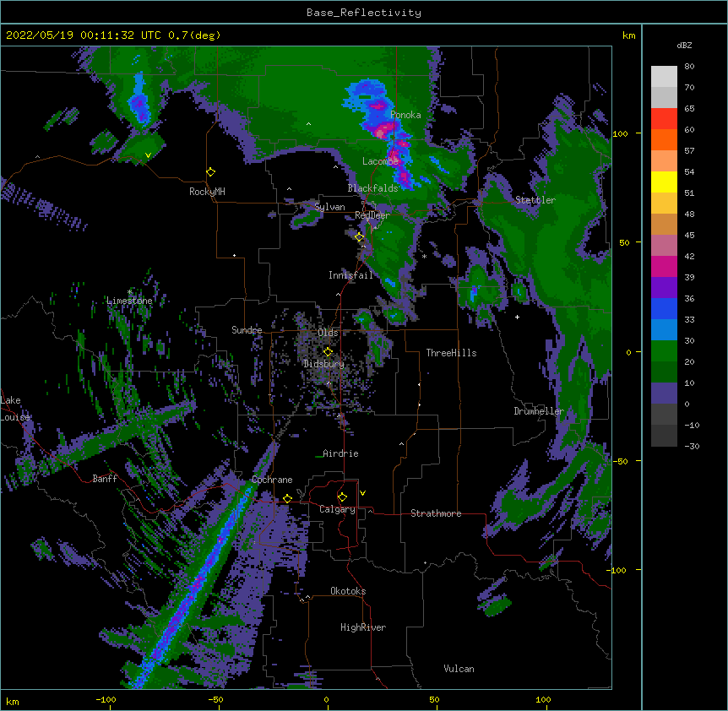The image size is (728, 711).
Task: Click the Okotoks label
Action: tap(348, 591)
